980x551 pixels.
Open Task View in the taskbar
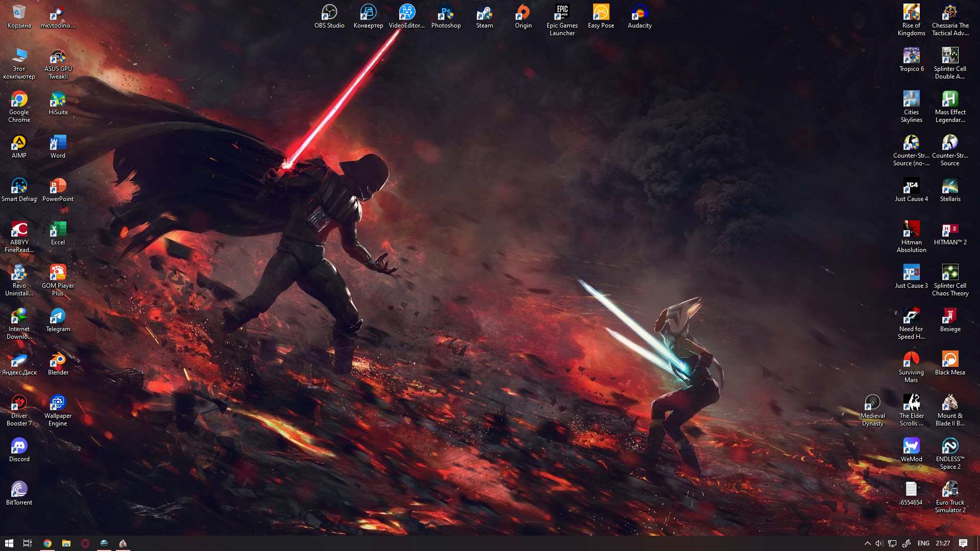click(28, 543)
